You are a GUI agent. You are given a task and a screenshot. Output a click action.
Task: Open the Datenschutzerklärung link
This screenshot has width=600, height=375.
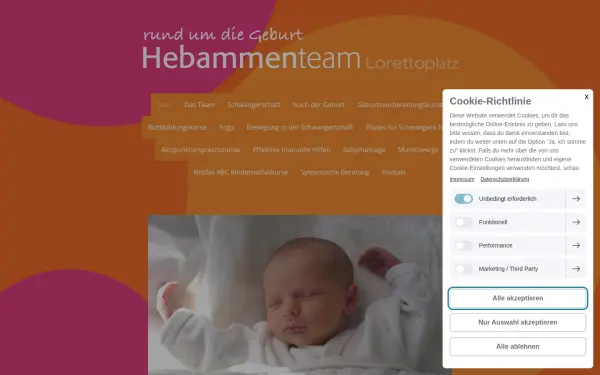(505, 179)
